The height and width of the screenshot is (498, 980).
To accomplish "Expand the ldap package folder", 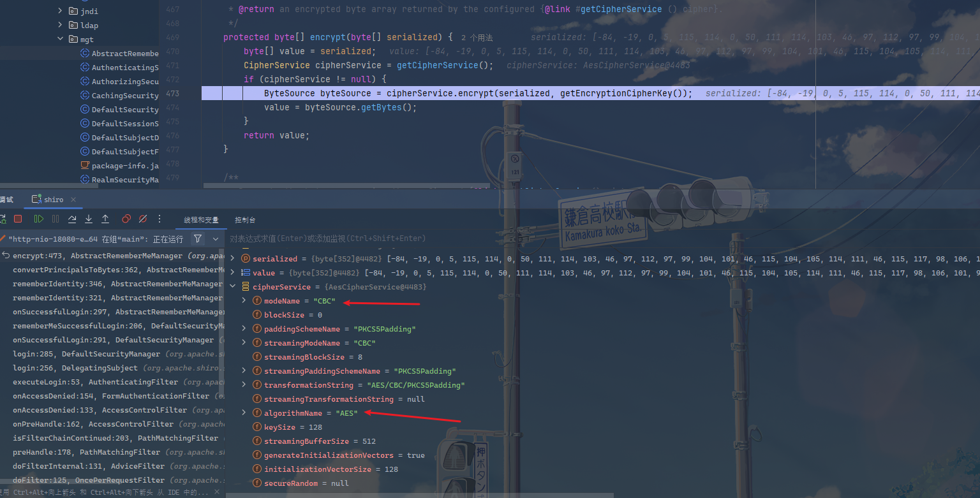I will point(61,25).
